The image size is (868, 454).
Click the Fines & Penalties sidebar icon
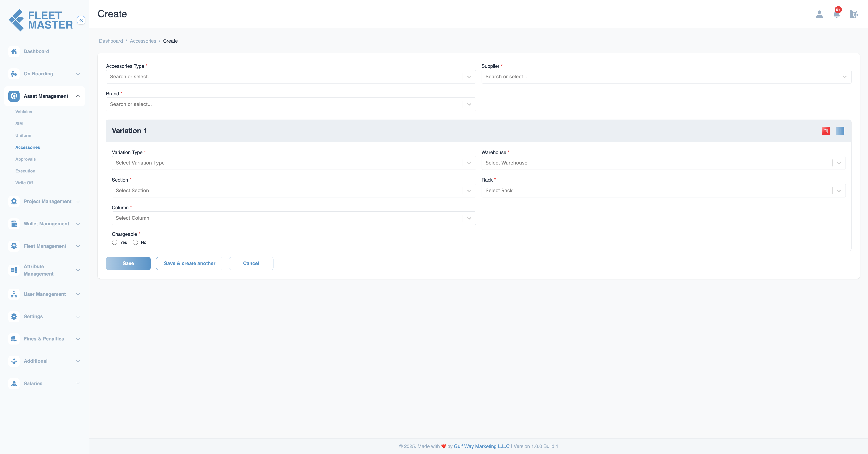pyautogui.click(x=14, y=339)
